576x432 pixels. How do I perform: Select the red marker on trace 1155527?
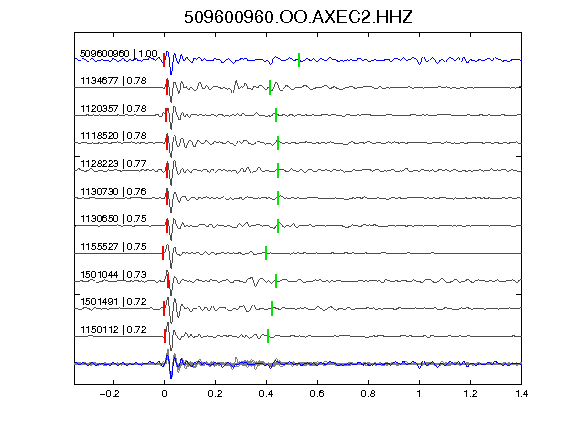(x=163, y=253)
